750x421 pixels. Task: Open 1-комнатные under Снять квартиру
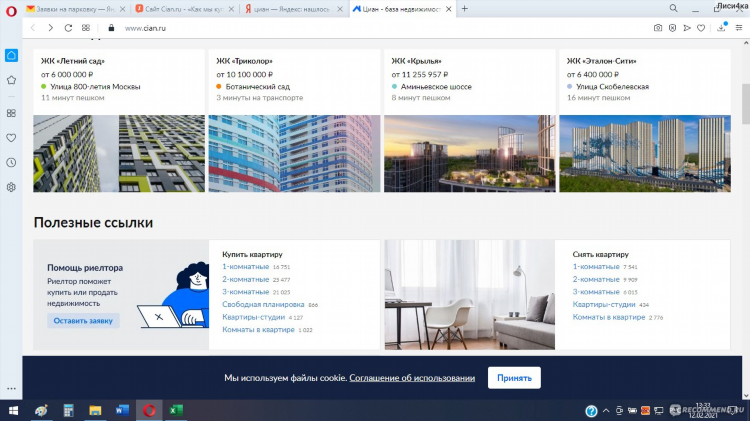596,266
